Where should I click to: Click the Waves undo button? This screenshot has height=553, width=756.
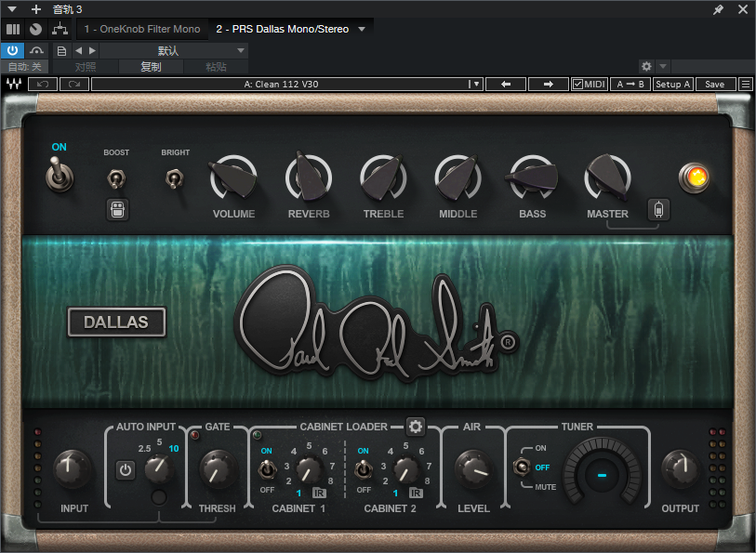(x=43, y=84)
